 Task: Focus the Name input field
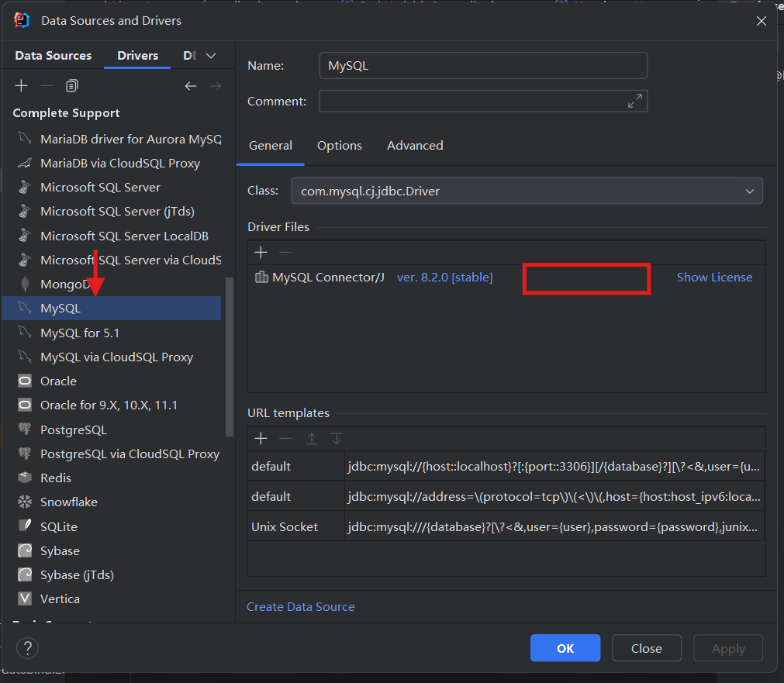pos(483,65)
